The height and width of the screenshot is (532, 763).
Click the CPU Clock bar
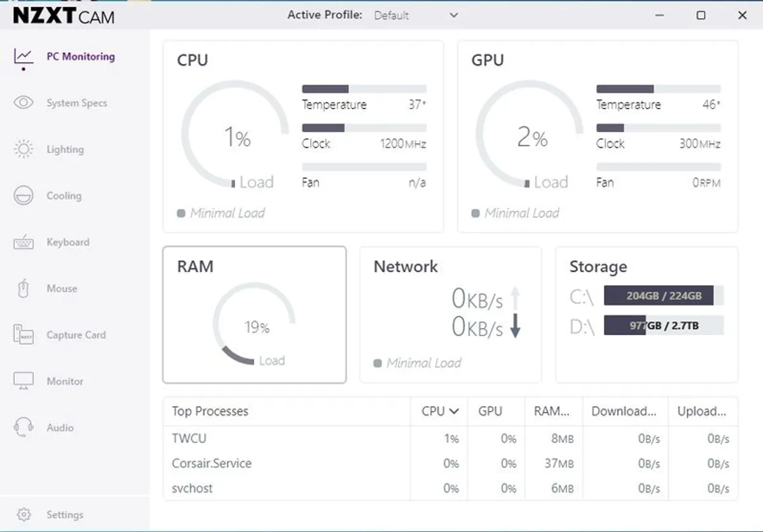[x=364, y=128]
